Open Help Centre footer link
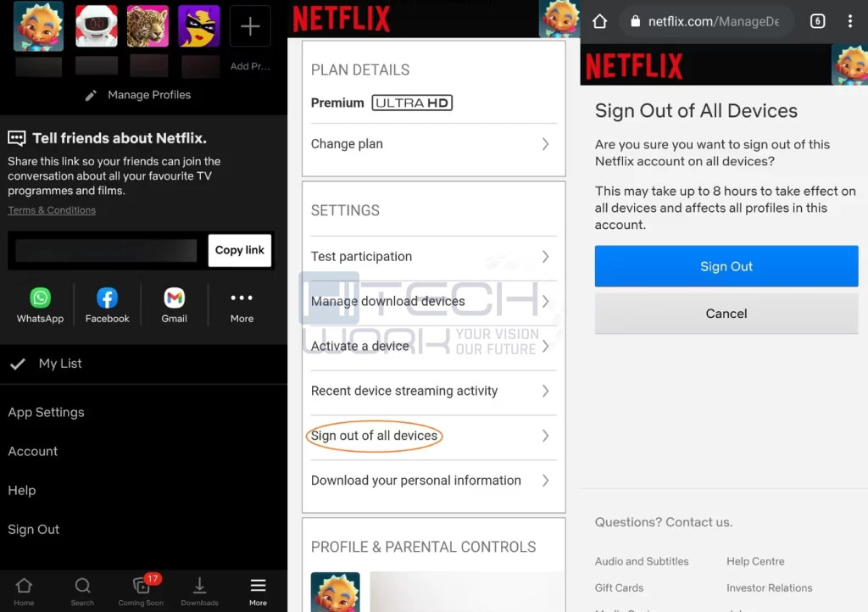868x612 pixels. pos(755,562)
